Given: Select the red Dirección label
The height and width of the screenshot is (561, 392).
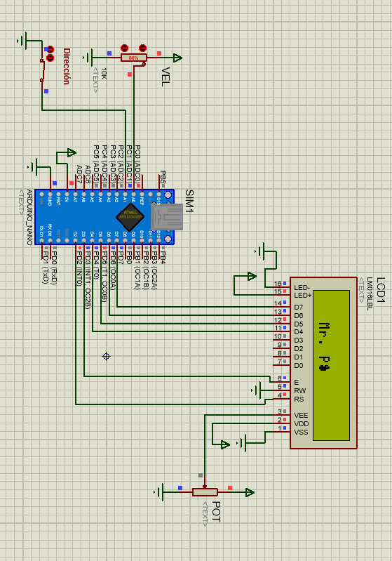Looking at the screenshot, I should click(66, 66).
